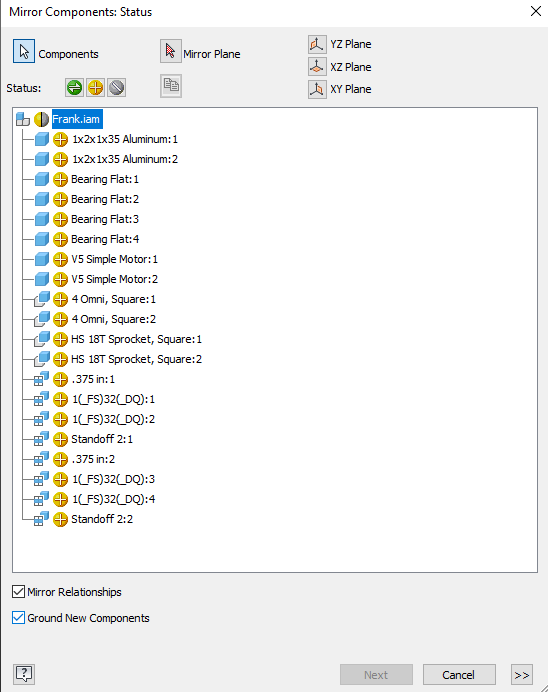Image resolution: width=548 pixels, height=692 pixels.
Task: Toggle status icon for .375 in:2
Action: 60,459
